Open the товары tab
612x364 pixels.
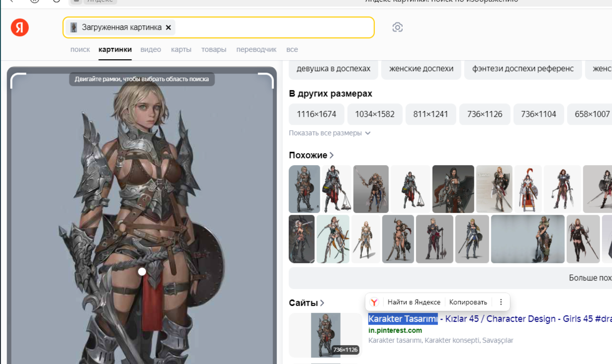(214, 49)
